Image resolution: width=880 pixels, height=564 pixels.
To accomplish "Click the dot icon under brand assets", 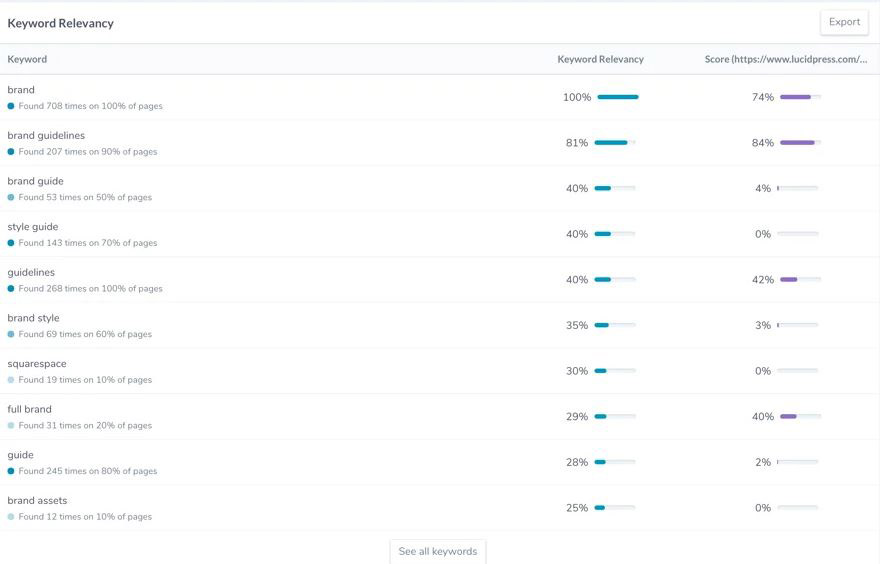I will 11,517.
